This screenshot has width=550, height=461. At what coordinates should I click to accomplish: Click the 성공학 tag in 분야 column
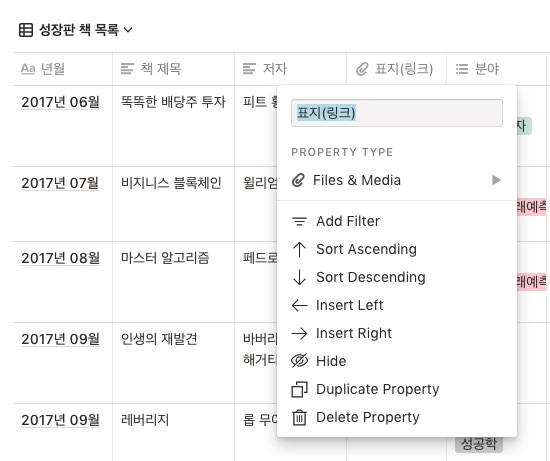[478, 444]
